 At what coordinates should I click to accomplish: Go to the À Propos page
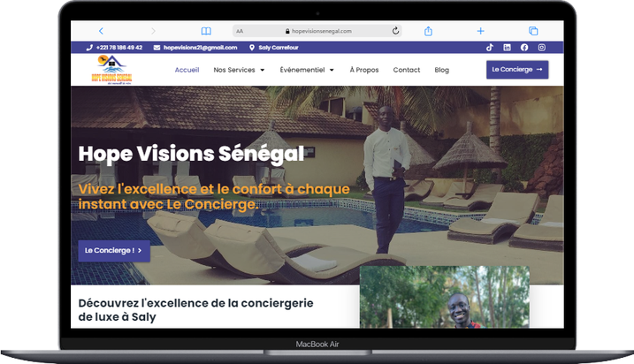coord(364,70)
